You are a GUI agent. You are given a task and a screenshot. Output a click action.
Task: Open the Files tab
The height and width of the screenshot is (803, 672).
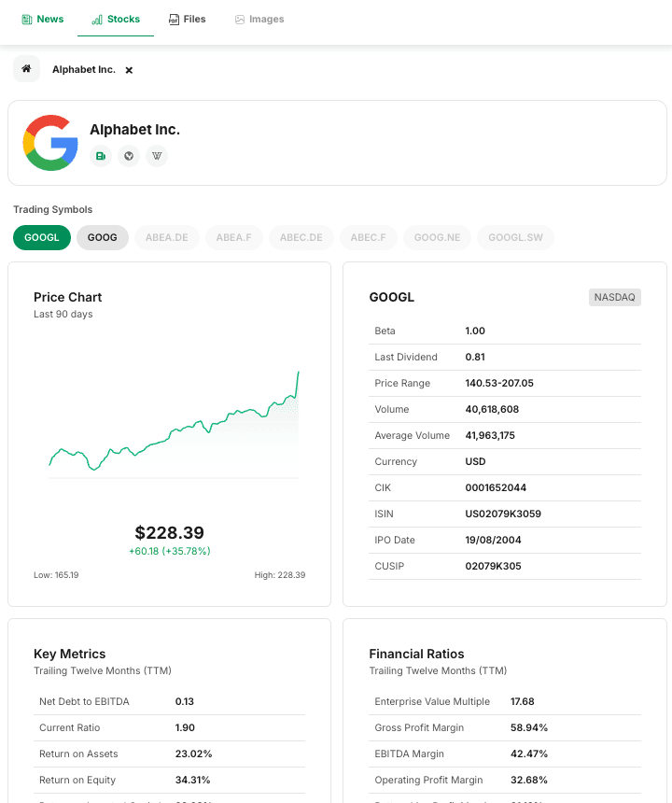point(187,19)
